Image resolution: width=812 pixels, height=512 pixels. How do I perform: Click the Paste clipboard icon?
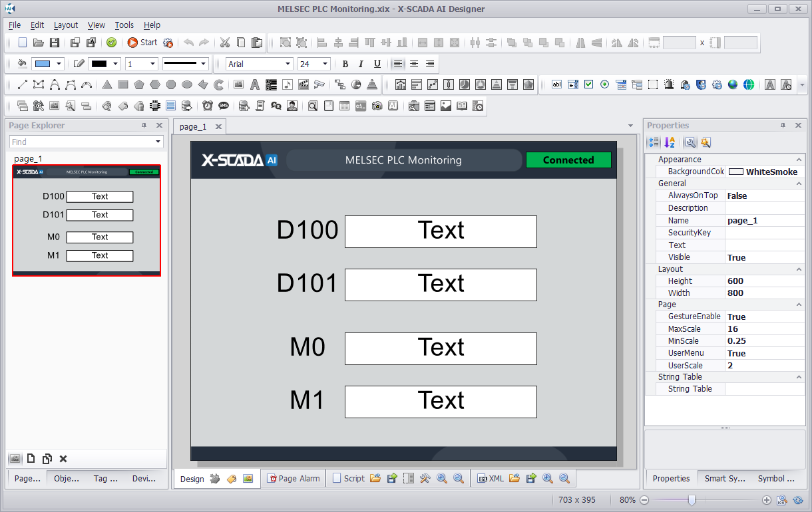(257, 43)
